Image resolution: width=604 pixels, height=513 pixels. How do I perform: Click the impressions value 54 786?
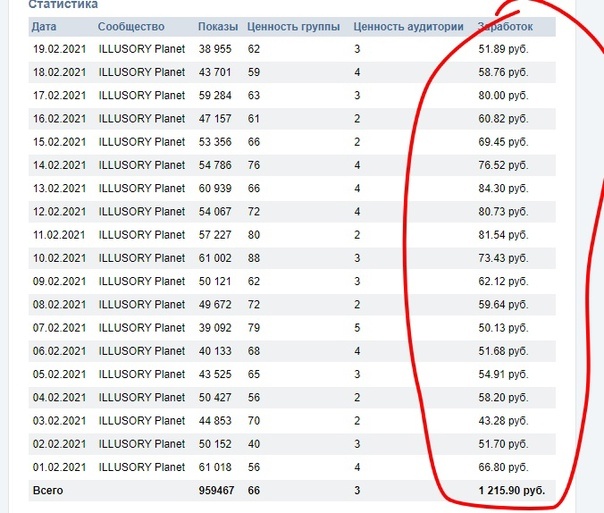coord(215,165)
